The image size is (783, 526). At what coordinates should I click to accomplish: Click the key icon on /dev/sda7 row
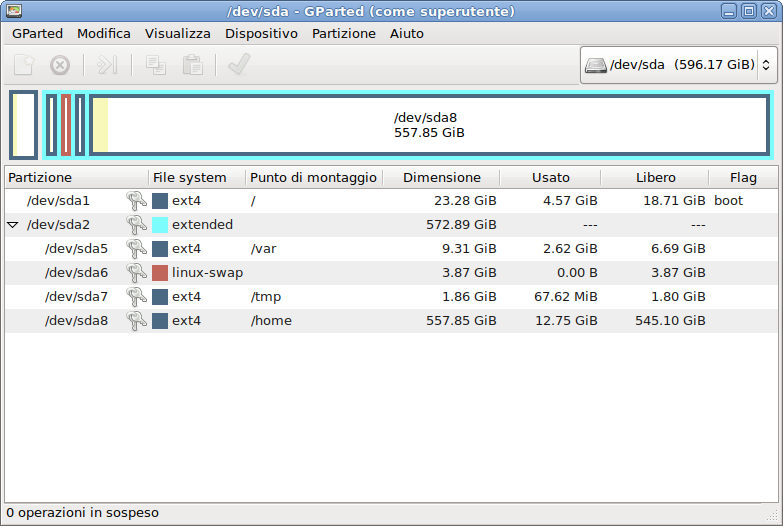[x=136, y=297]
